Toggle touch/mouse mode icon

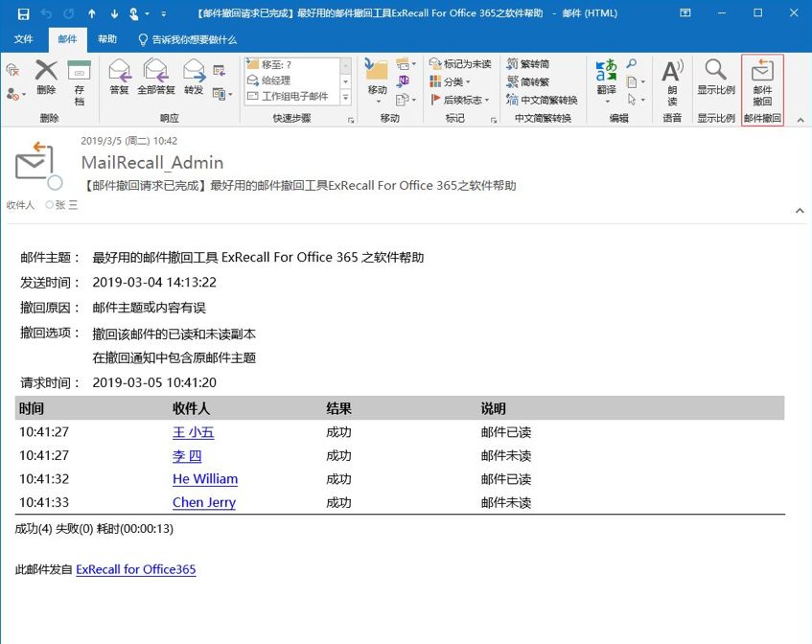click(x=133, y=14)
